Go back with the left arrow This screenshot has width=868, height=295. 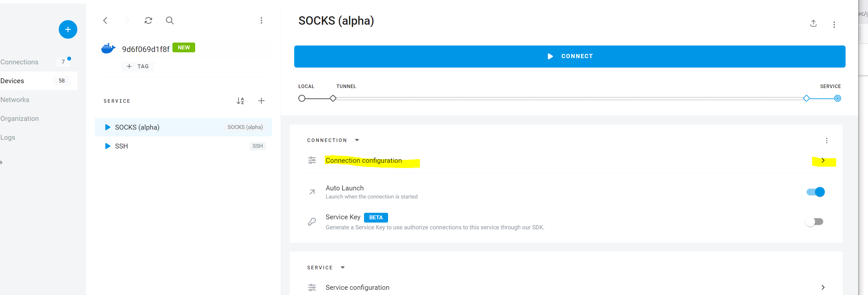pyautogui.click(x=105, y=20)
